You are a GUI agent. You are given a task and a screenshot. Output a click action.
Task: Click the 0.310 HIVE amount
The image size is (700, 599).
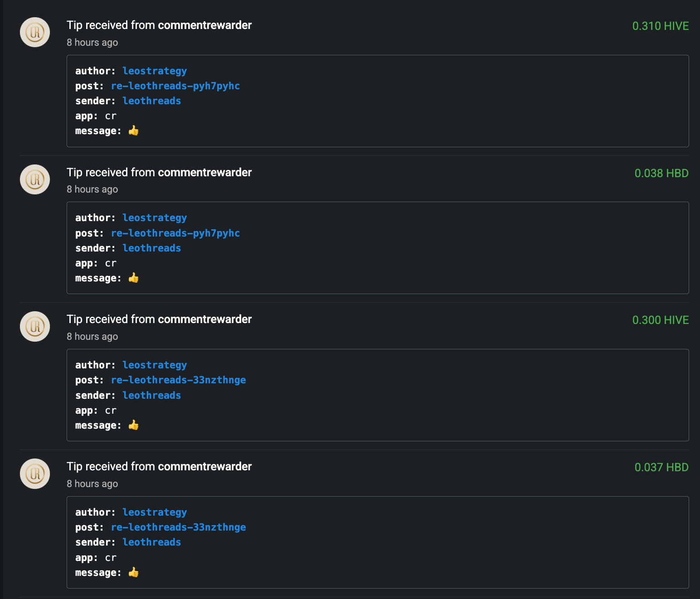pyautogui.click(x=660, y=26)
